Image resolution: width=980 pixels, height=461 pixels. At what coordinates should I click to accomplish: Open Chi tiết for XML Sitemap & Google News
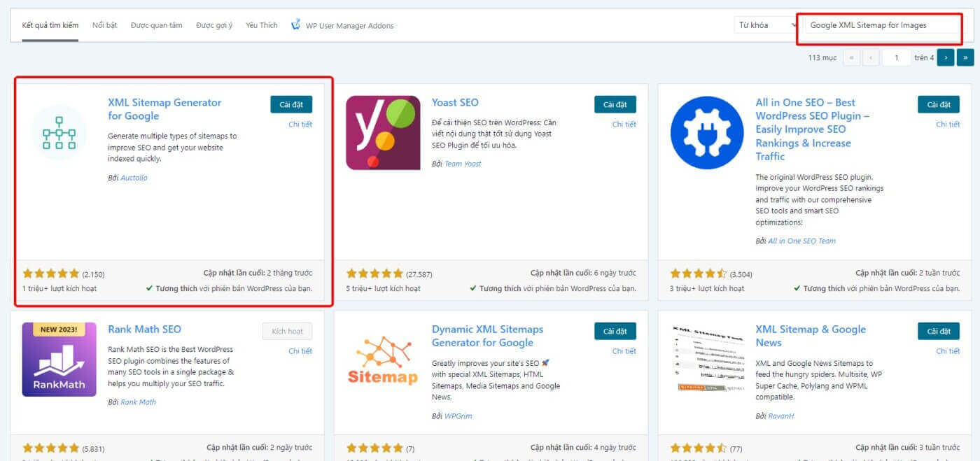[x=948, y=351]
